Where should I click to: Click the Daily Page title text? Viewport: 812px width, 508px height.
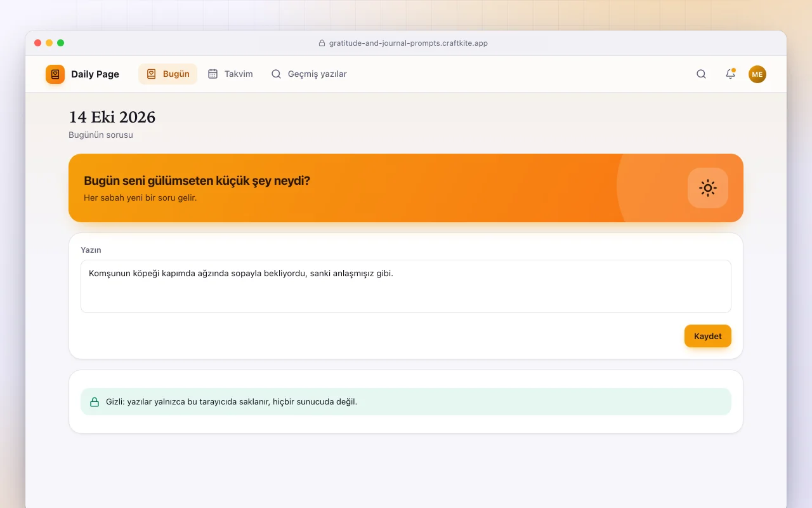[x=95, y=74]
